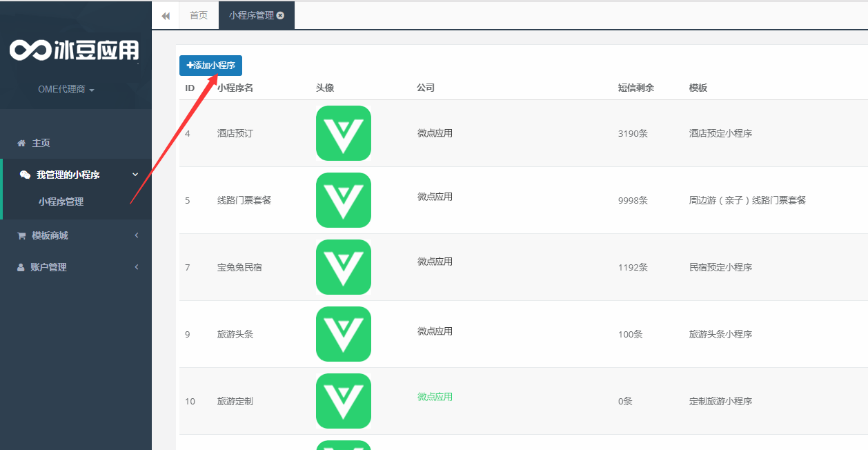Click the 添加小程序 button

210,66
